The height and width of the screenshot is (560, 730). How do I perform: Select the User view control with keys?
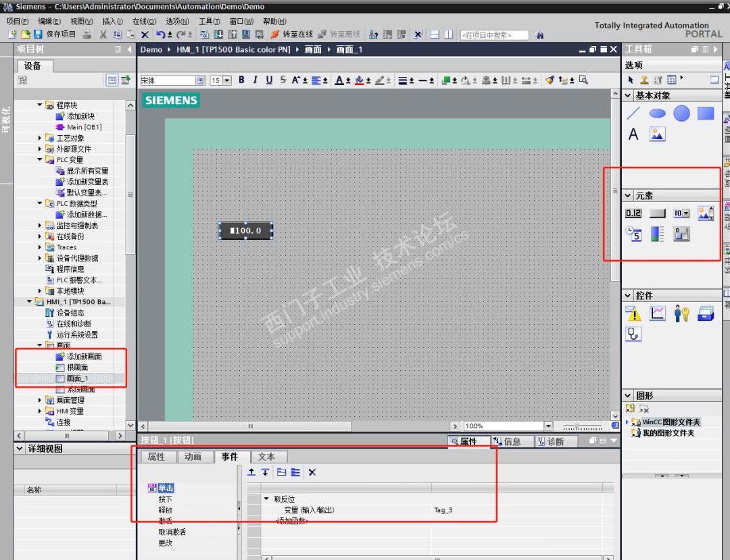coord(681,313)
